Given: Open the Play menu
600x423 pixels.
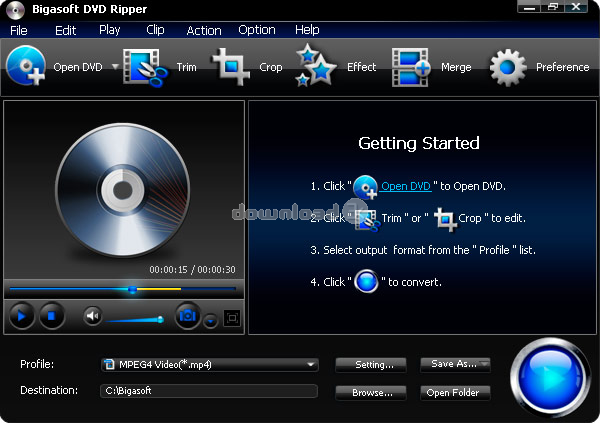Looking at the screenshot, I should click(x=109, y=30).
